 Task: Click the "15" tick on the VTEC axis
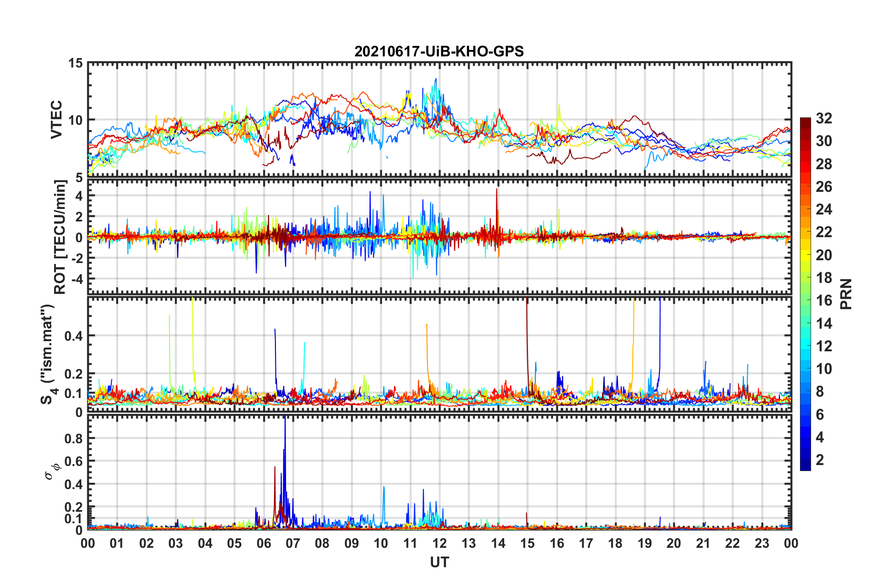pyautogui.click(x=74, y=62)
